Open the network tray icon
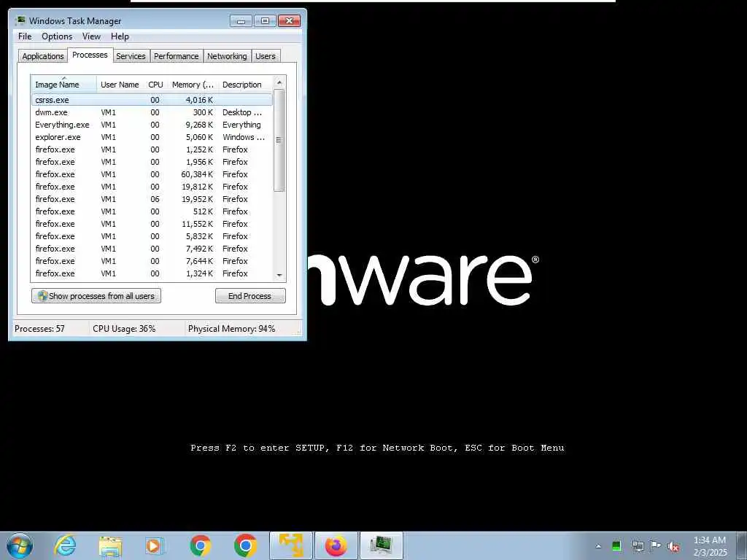Image resolution: width=747 pixels, height=560 pixels. pos(638,546)
